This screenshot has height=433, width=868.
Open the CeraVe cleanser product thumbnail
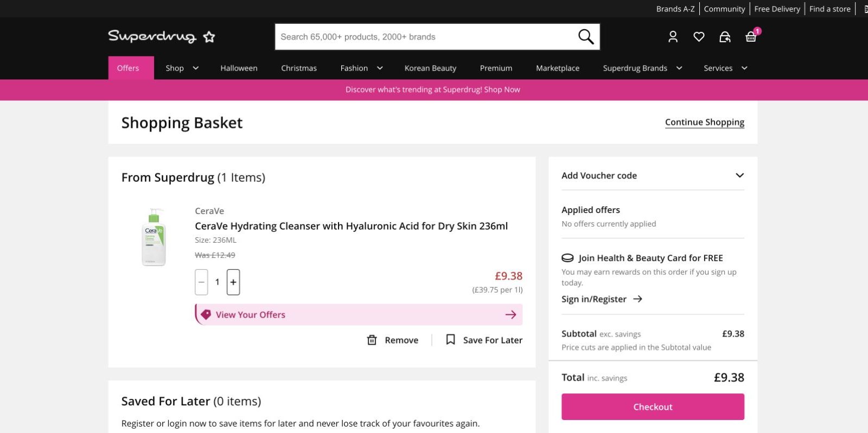[x=154, y=237]
